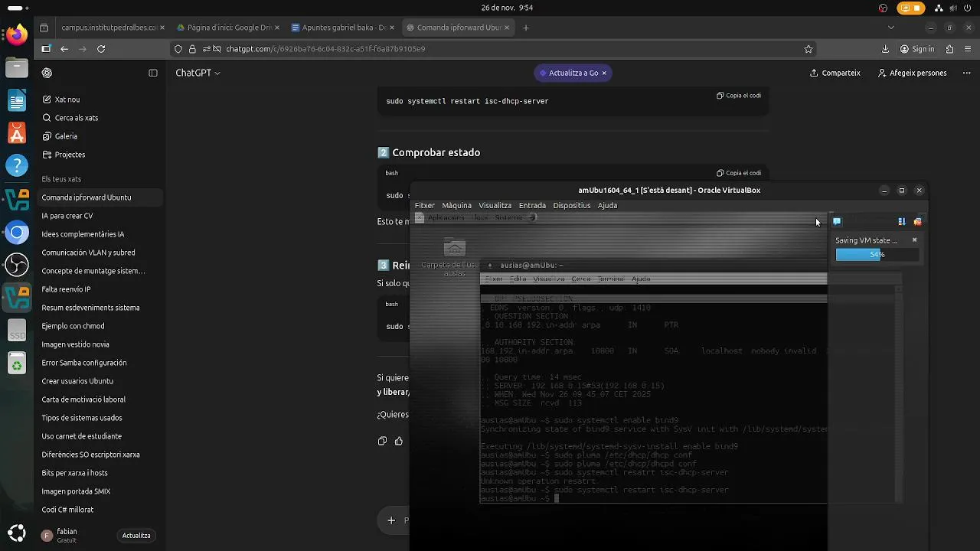Open Ubuntu Software store from the dock
Viewport: 980px width, 551px height.
pyautogui.click(x=17, y=134)
